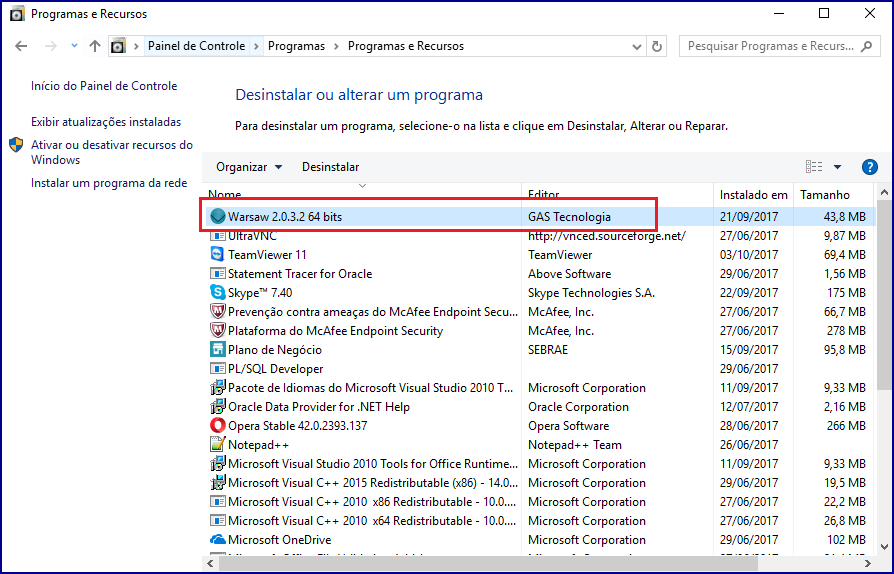Expand chevron after Programas breadcrumb
Screen dimensions: 894x574
pos(336,46)
